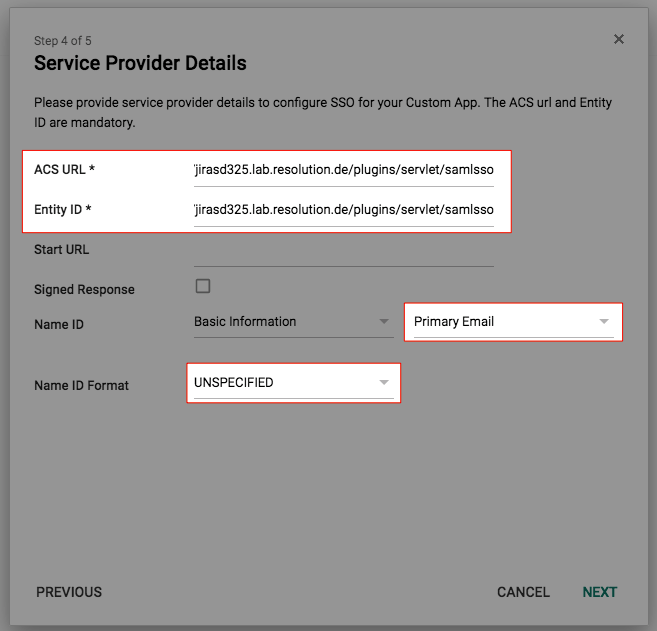Close the Service Provider Details dialog
The height and width of the screenshot is (631, 657).
618,39
